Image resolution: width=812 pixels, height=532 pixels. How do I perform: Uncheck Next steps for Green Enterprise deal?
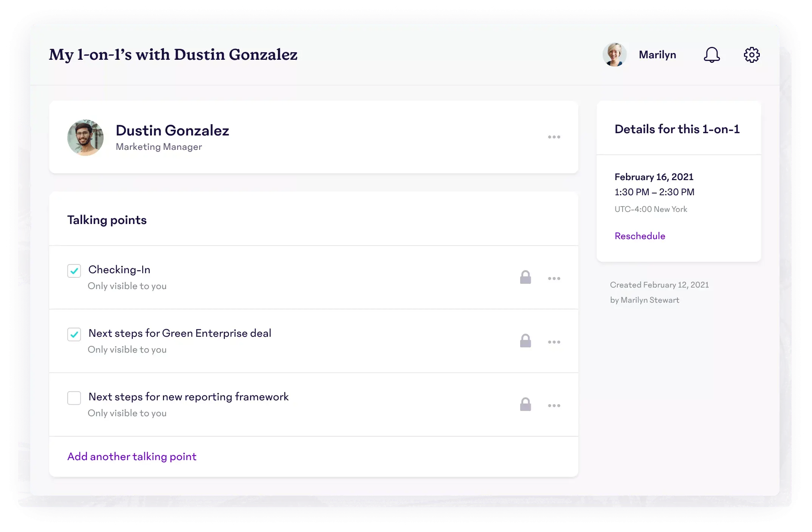point(74,334)
